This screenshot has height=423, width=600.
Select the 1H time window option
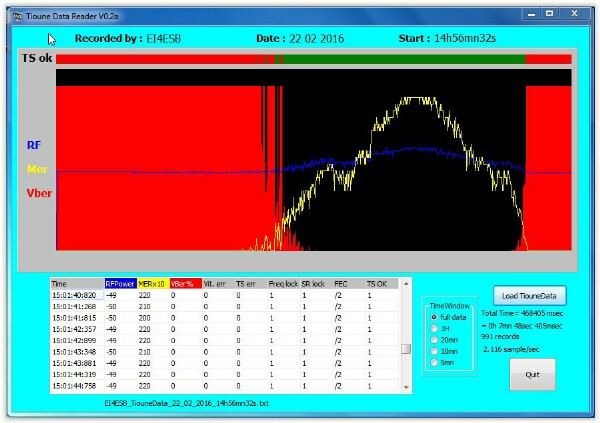(x=433, y=328)
